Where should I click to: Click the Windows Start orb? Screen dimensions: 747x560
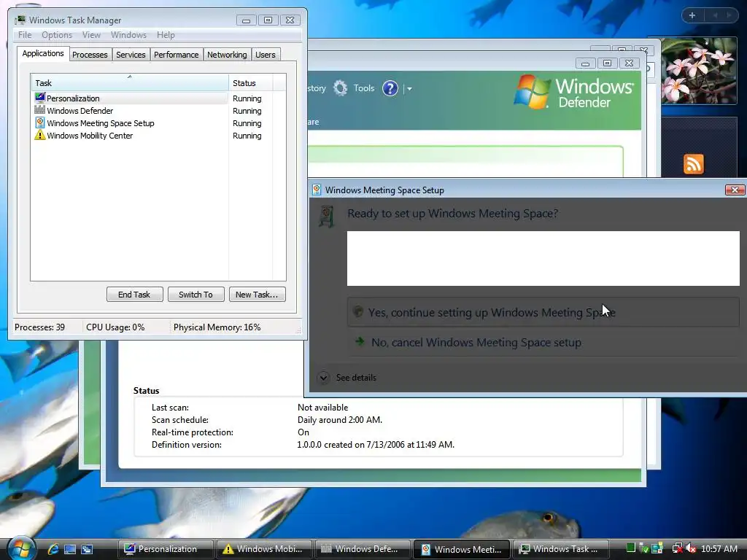tap(21, 548)
